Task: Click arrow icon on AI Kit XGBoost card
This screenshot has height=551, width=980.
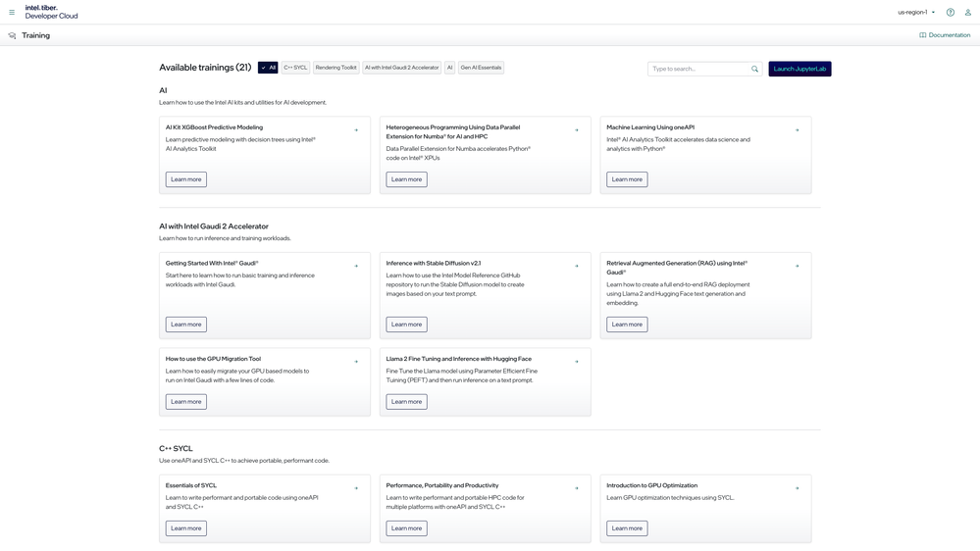Action: [x=356, y=129]
